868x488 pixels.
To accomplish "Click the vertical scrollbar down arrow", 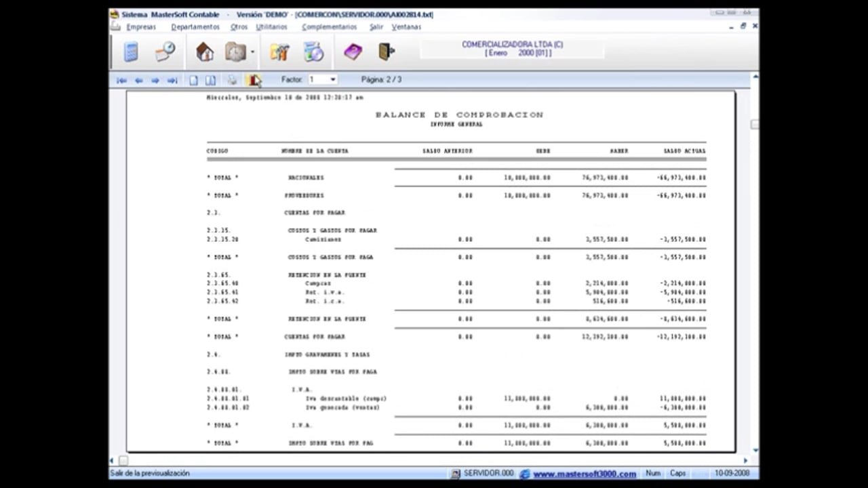I will [754, 449].
